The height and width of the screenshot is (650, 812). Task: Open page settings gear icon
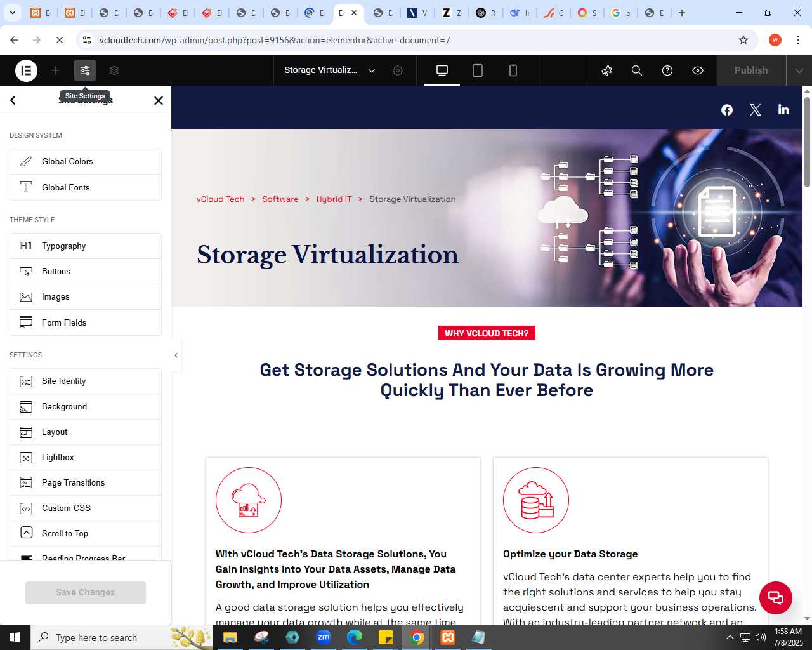[398, 70]
